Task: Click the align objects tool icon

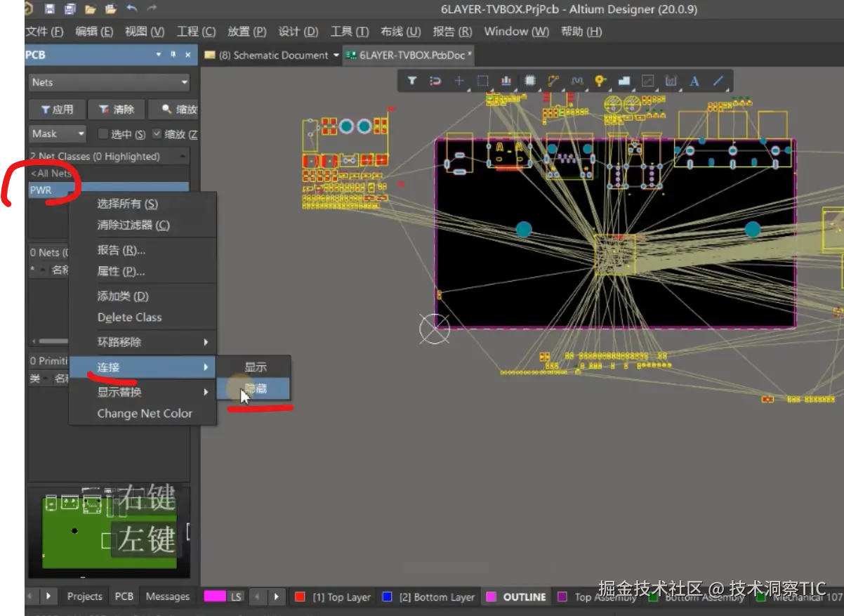Action: 506,81
